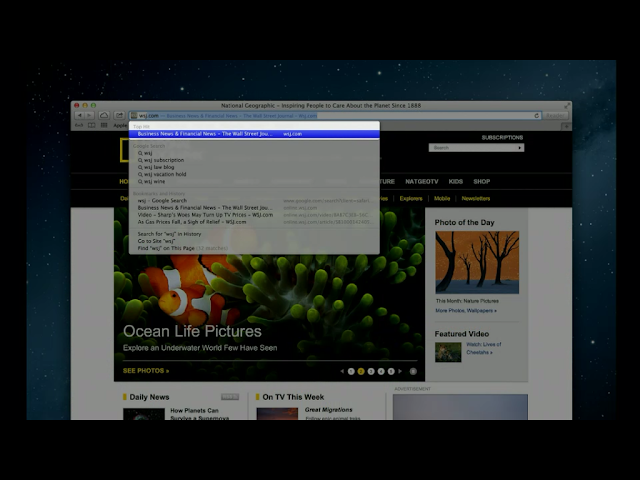The image size is (640, 480).
Task: Open How Planets Can Survive article
Action: [199, 414]
